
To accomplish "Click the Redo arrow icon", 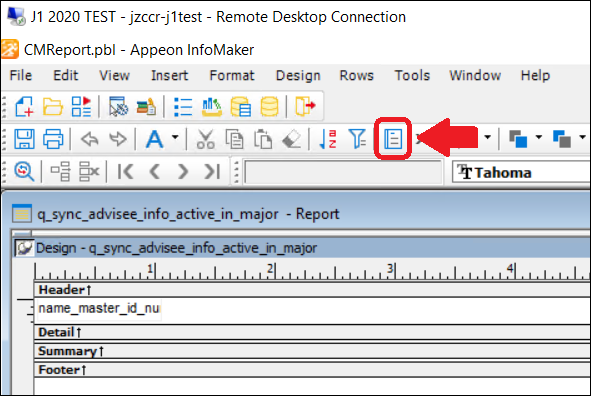I will [118, 139].
